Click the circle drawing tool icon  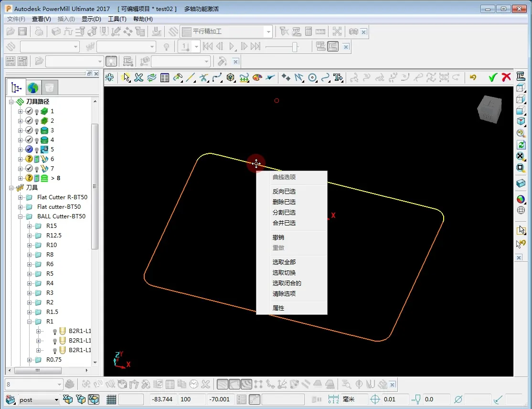(312, 77)
